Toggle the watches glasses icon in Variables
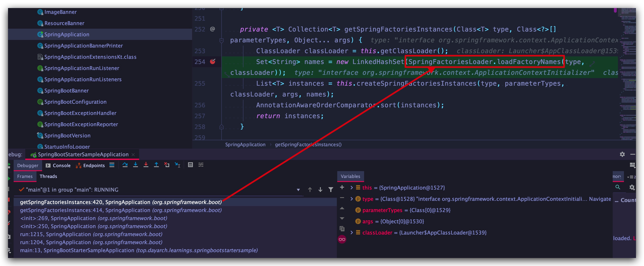 coord(342,240)
